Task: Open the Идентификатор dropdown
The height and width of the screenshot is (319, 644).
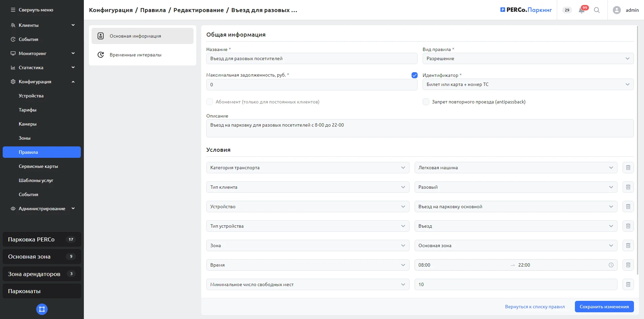Action: tap(528, 84)
